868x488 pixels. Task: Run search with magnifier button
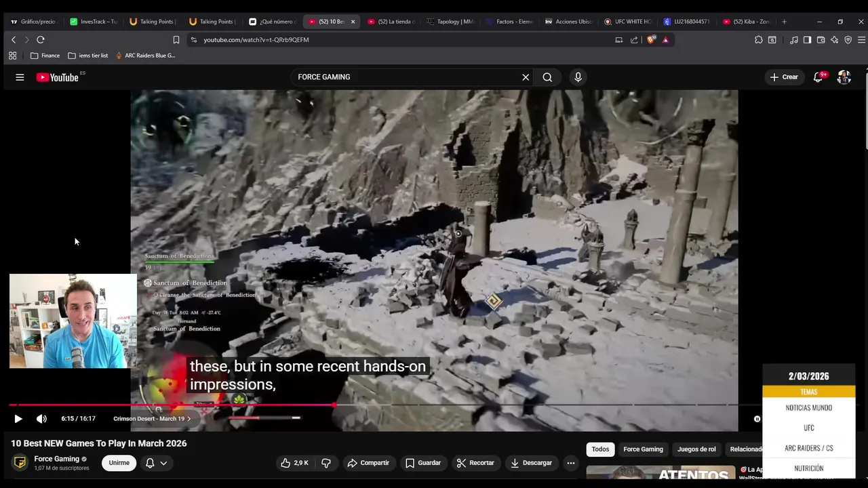[x=547, y=77]
